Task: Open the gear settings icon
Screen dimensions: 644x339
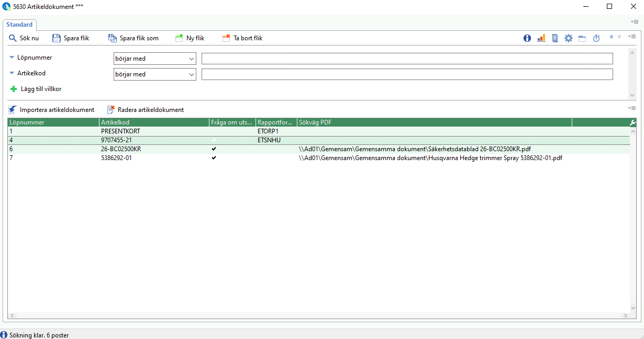Action: (x=569, y=38)
